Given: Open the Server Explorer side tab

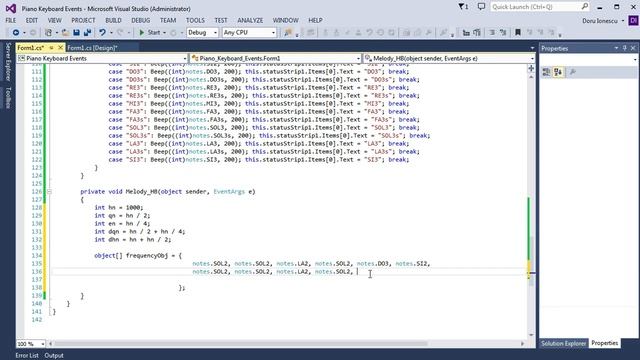Looking at the screenshot, I should 8,62.
